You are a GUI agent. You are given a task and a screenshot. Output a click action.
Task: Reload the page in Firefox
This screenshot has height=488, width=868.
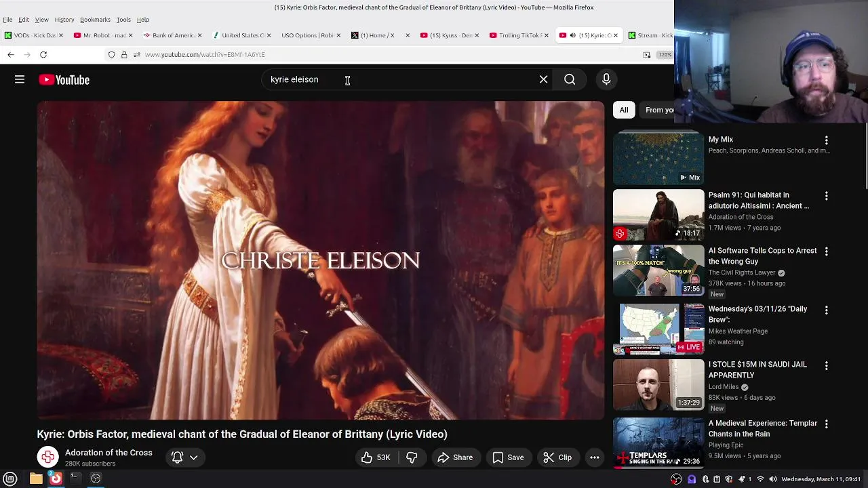pos(43,54)
